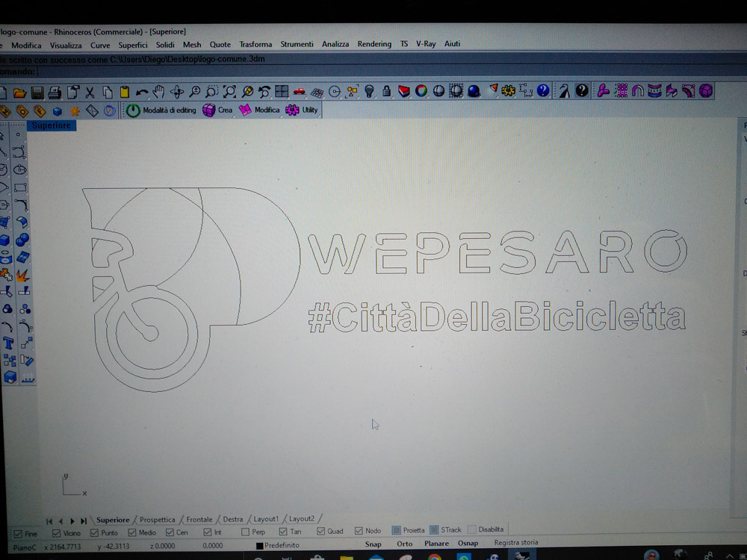The height and width of the screenshot is (560, 747).
Task: Open the four-viewport layout icon
Action: tap(282, 91)
